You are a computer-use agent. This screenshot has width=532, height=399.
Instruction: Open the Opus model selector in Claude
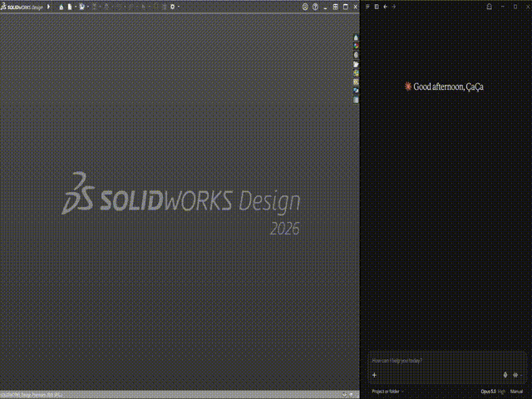493,392
